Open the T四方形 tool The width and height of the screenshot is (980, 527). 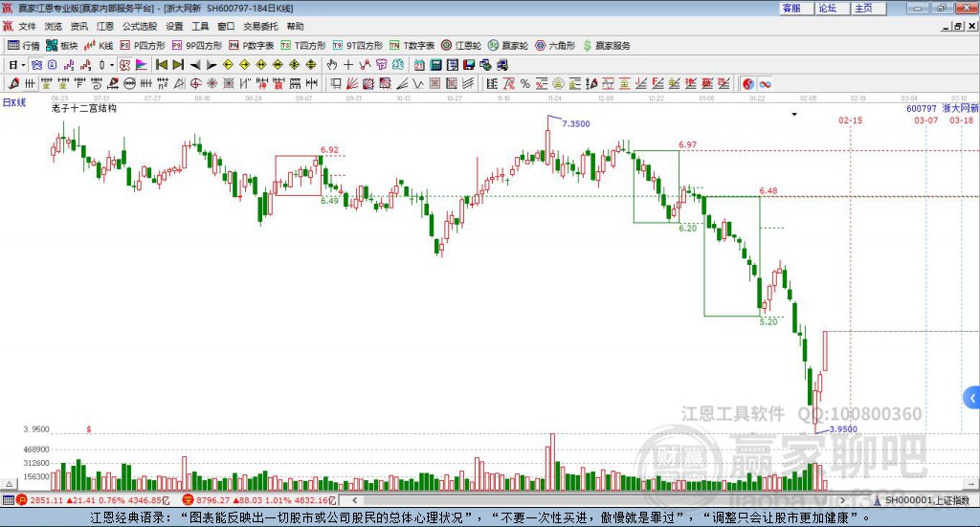click(303, 46)
